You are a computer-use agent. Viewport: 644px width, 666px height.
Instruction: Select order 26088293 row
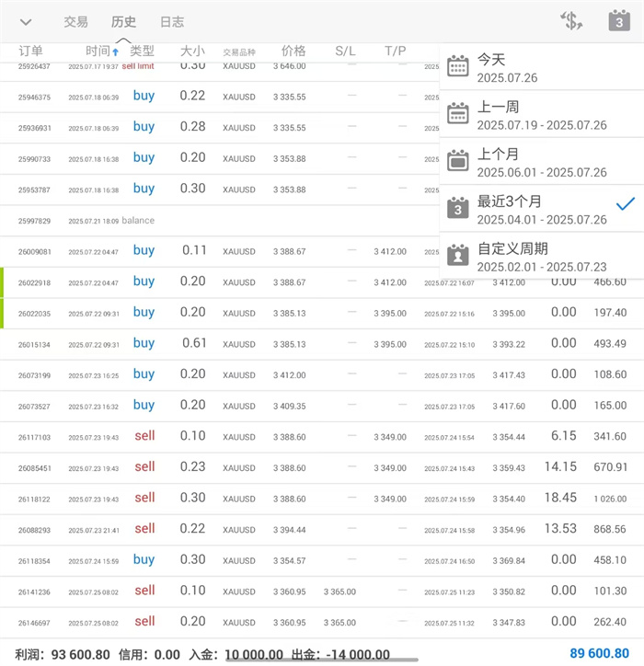click(322, 530)
